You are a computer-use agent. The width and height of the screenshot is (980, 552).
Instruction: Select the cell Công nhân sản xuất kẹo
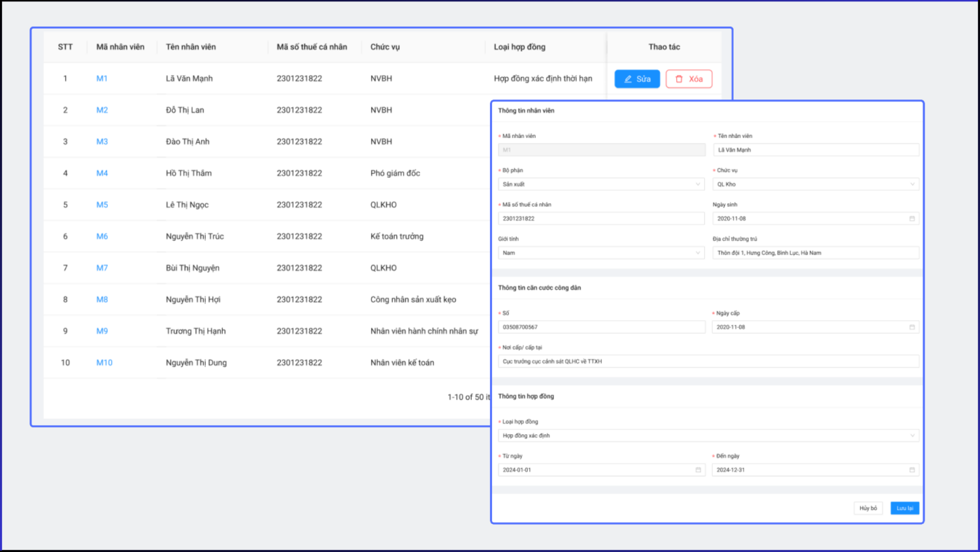[413, 299]
